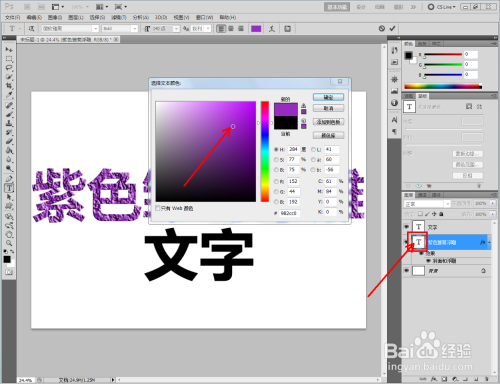Select the Rectangular Marquee tool

(9, 59)
